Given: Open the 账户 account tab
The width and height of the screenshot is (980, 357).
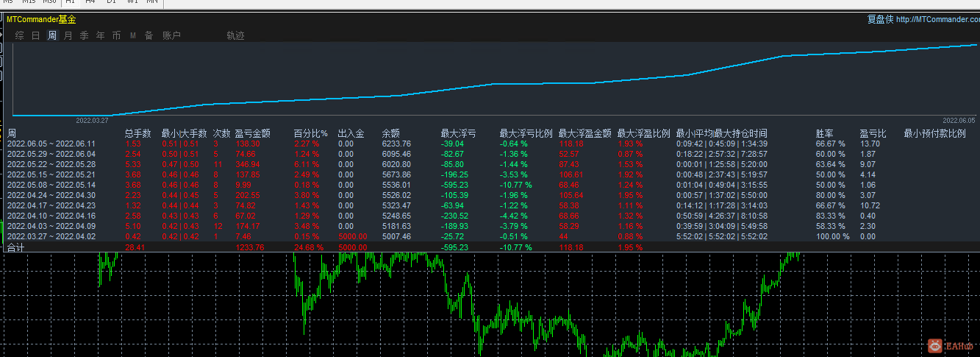Looking at the screenshot, I should point(171,35).
